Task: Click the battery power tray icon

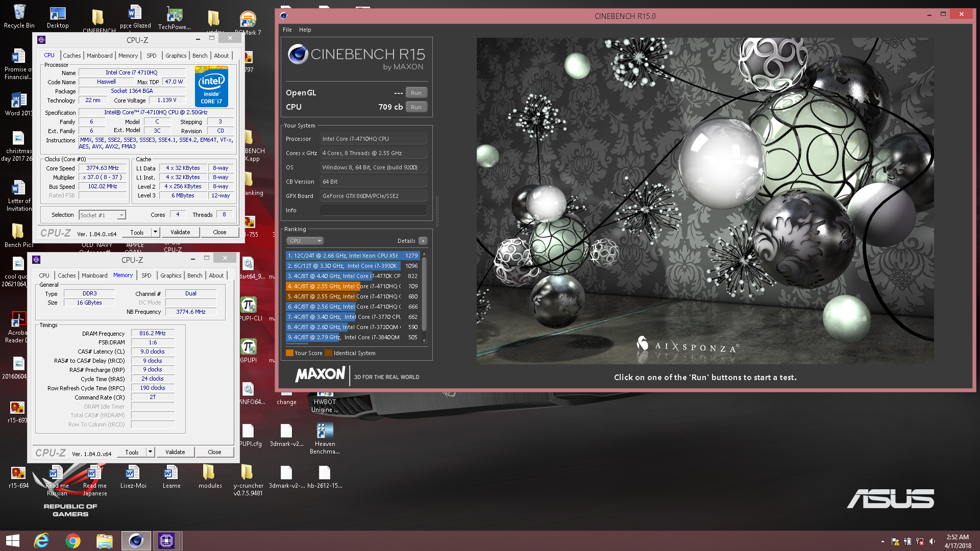Action: tap(908, 541)
